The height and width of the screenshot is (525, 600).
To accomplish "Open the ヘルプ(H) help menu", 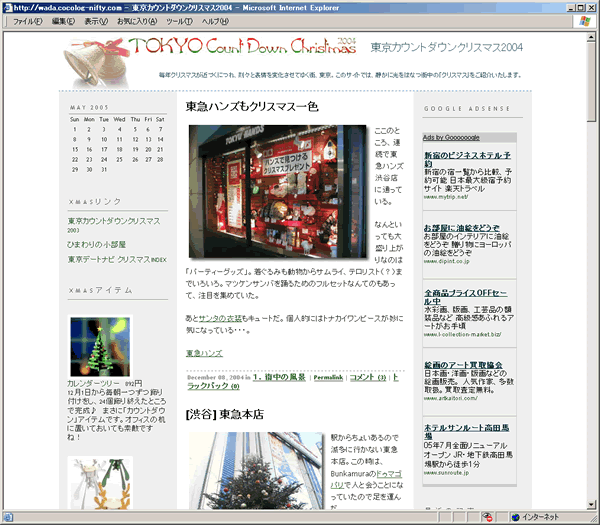I will click(215, 21).
